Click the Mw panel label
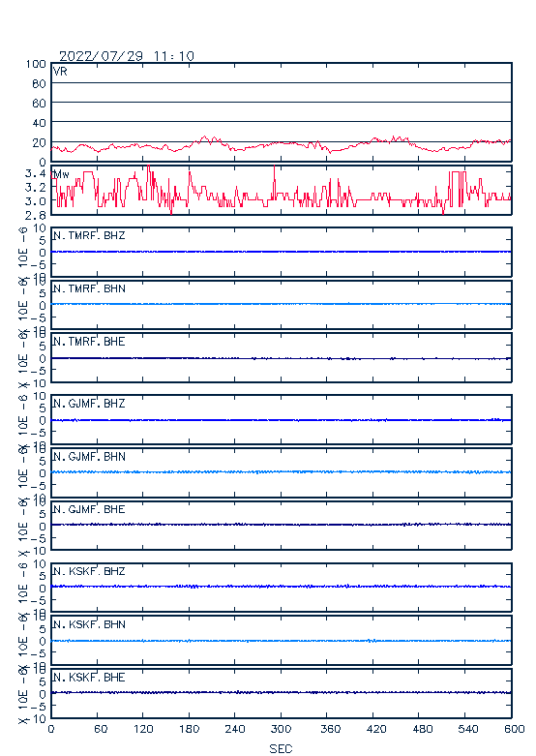This screenshot has height=756, width=536. click(x=61, y=174)
